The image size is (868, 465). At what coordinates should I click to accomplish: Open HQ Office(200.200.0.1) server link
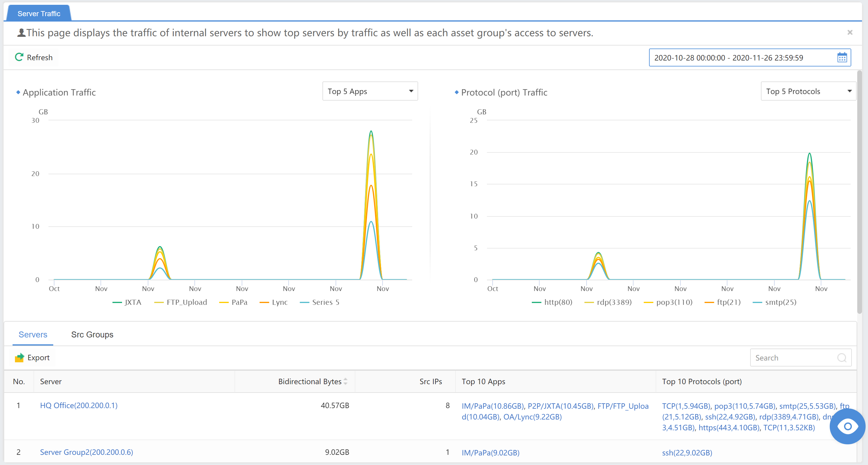point(78,406)
